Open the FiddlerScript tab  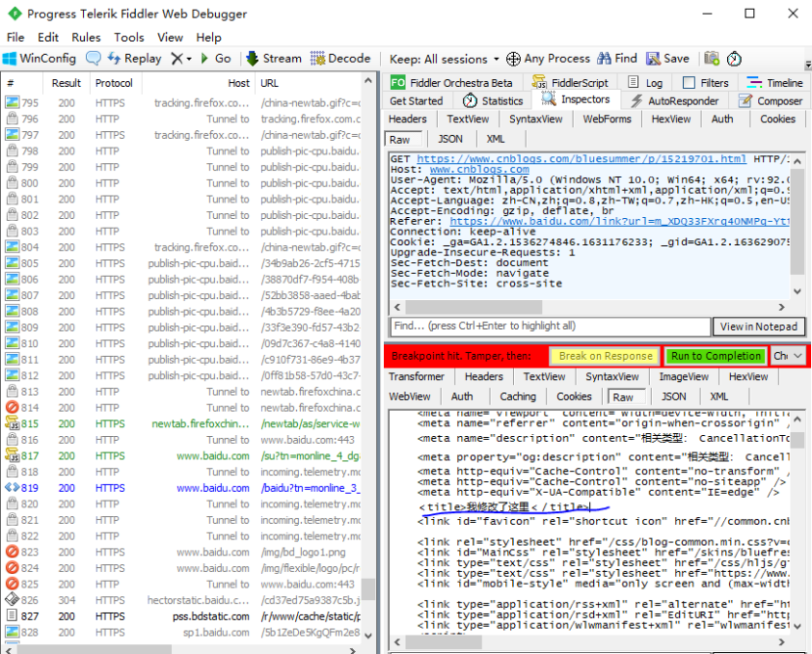[x=572, y=83]
